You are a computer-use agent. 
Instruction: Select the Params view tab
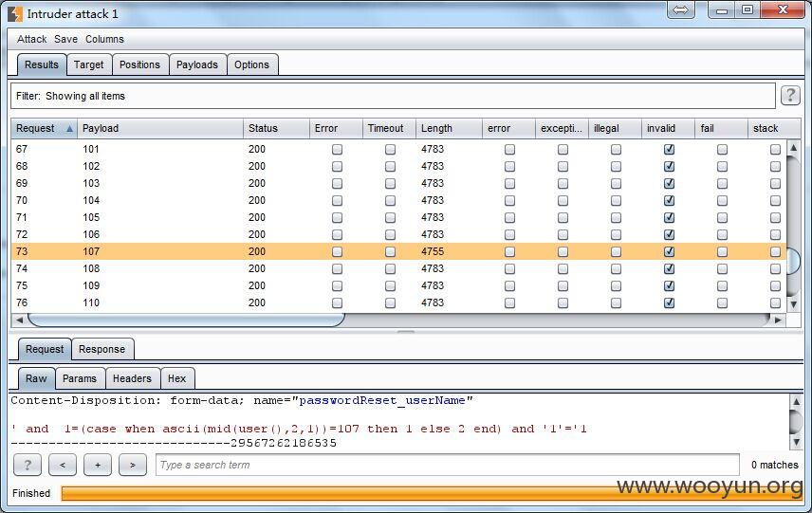pyautogui.click(x=80, y=378)
